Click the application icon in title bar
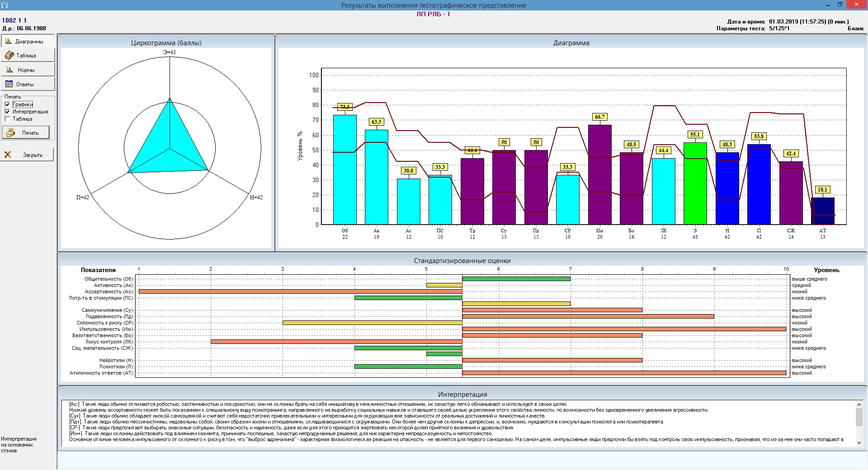This screenshot has width=868, height=470. coord(5,5)
